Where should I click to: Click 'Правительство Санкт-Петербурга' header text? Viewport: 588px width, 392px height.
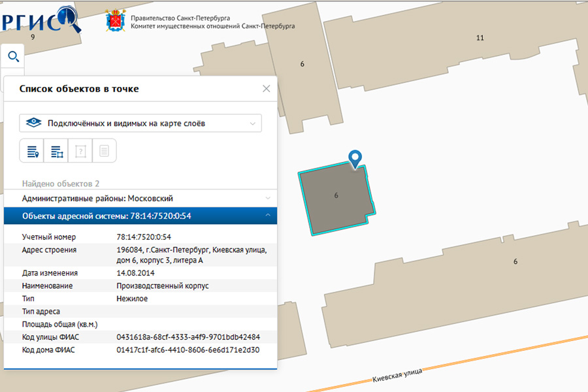(x=180, y=18)
